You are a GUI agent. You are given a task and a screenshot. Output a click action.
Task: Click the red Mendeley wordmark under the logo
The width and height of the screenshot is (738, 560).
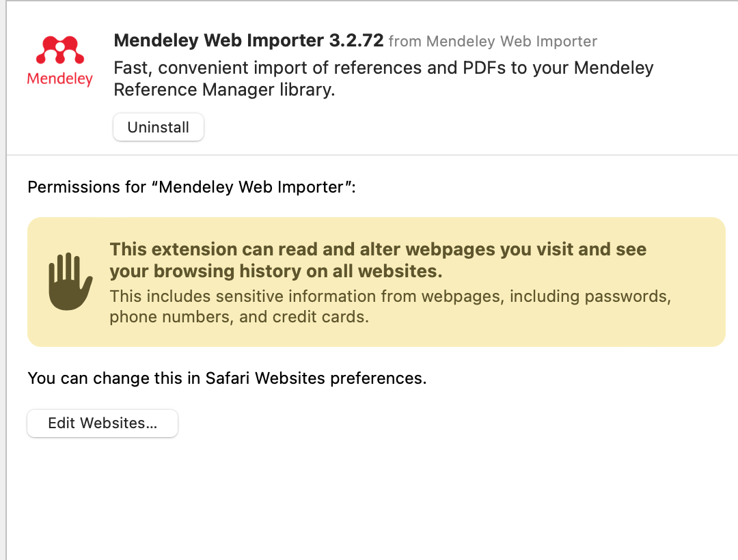[x=59, y=79]
